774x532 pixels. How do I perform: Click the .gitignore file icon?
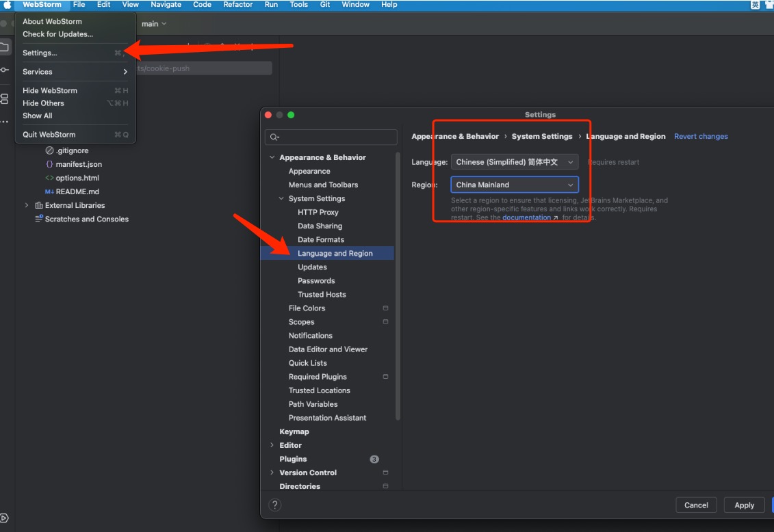click(x=49, y=150)
